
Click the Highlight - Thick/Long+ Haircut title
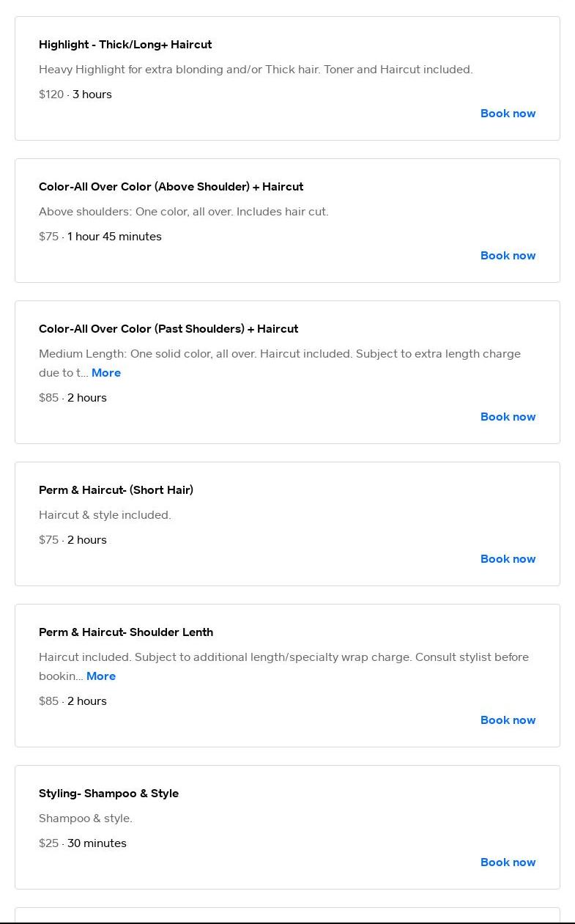pos(125,45)
